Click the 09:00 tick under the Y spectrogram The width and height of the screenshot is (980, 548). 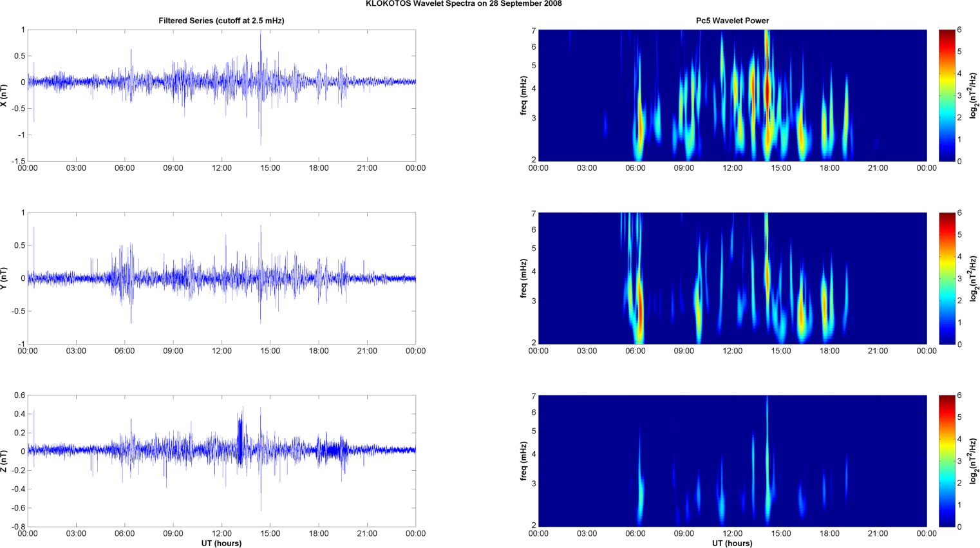[x=684, y=351]
